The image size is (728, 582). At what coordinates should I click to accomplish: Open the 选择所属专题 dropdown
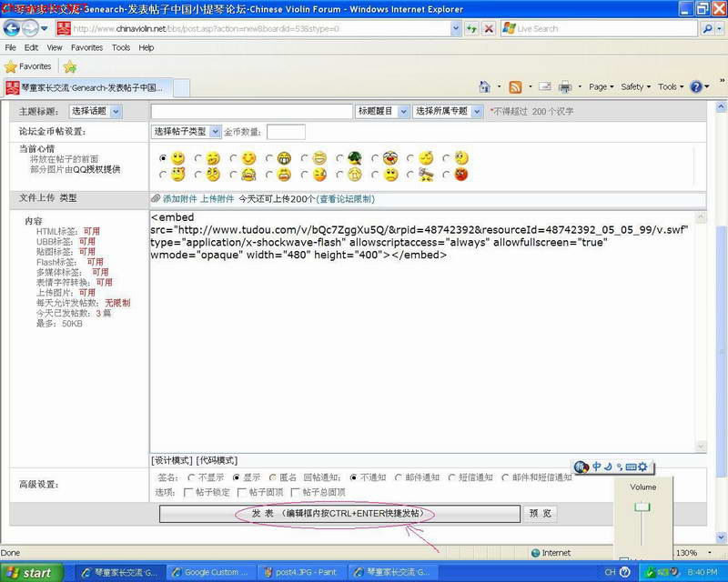[x=448, y=111]
